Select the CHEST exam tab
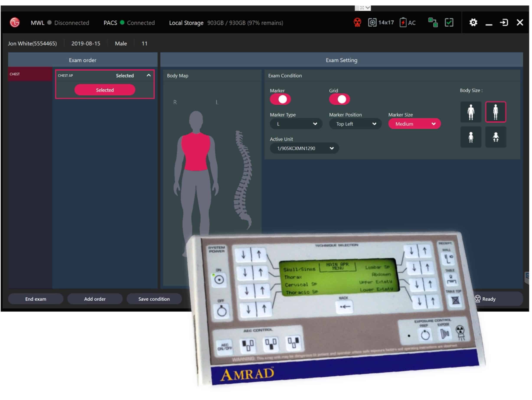The height and width of the screenshot is (400, 532). [x=30, y=74]
